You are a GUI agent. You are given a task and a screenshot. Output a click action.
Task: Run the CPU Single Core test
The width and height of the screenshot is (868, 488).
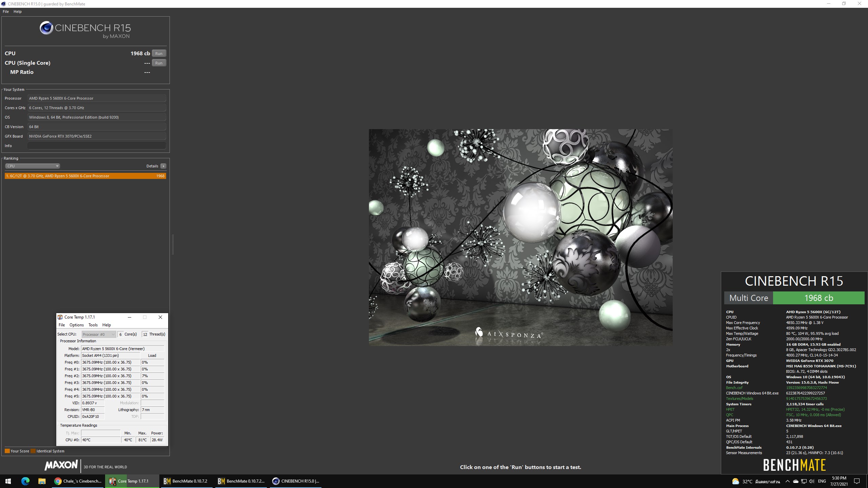pos(159,63)
